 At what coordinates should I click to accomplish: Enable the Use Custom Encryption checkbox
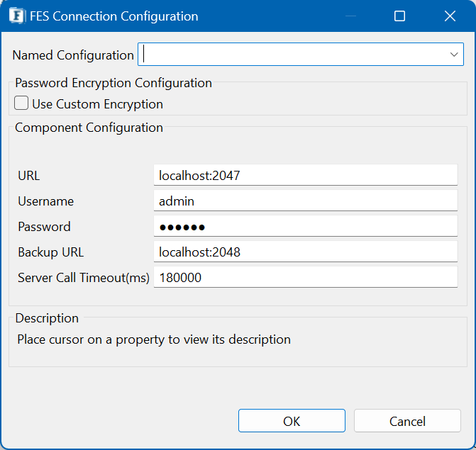pos(22,104)
